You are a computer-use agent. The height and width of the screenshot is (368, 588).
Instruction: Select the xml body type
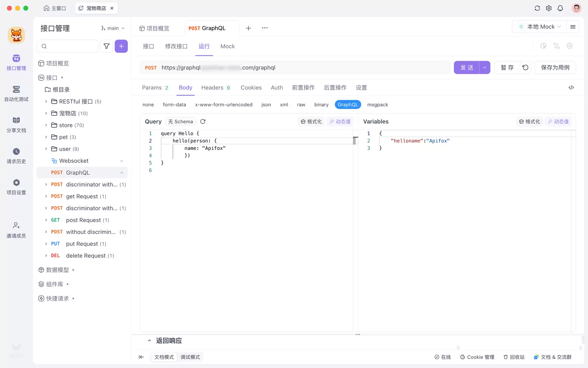284,105
